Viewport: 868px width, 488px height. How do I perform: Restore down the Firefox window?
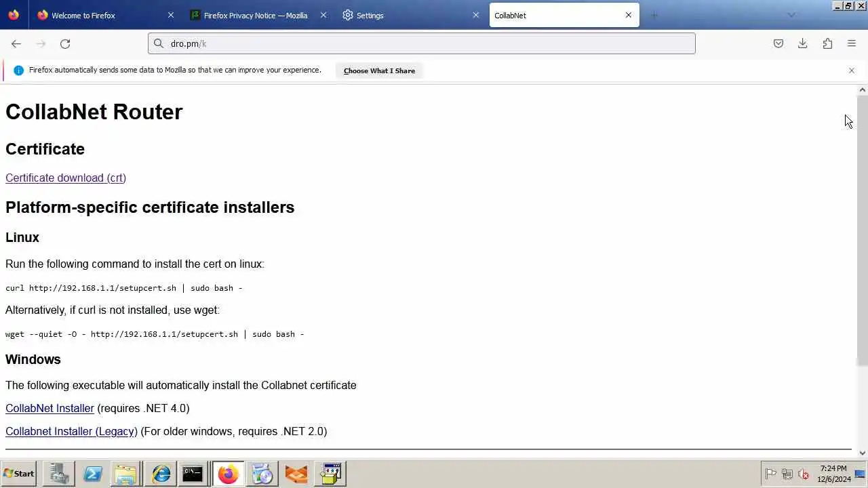click(x=848, y=6)
